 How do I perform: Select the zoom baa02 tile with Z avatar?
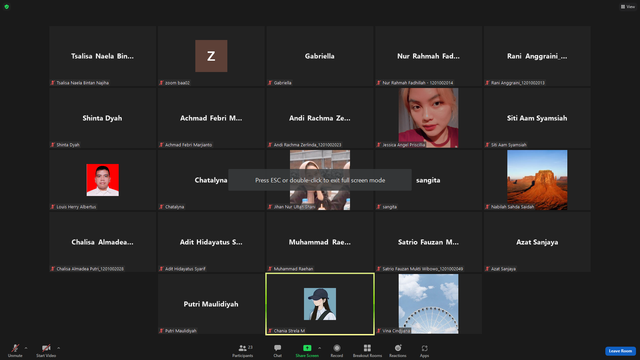click(211, 56)
